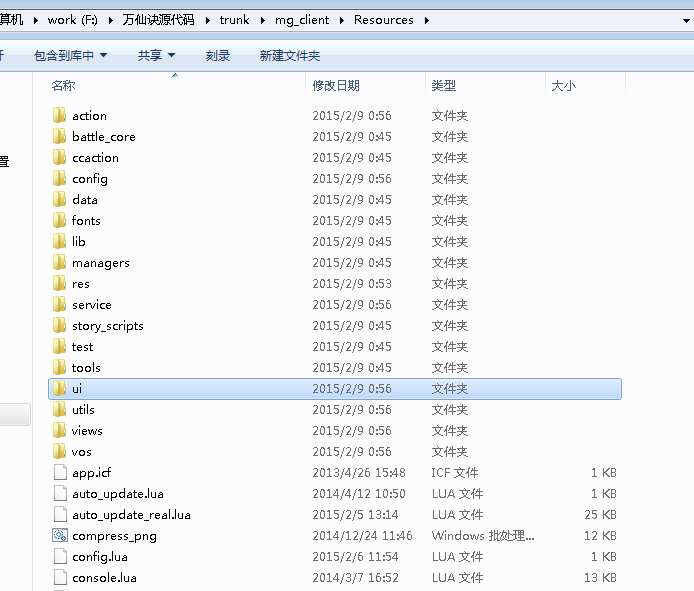
Task: Click the 刻录 toolbar button
Action: click(x=218, y=56)
